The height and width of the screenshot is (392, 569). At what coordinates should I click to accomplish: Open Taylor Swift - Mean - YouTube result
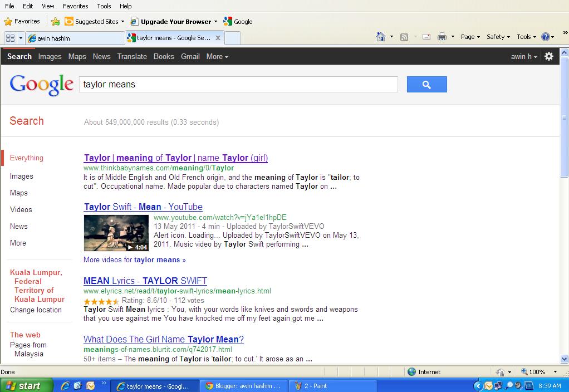[143, 207]
